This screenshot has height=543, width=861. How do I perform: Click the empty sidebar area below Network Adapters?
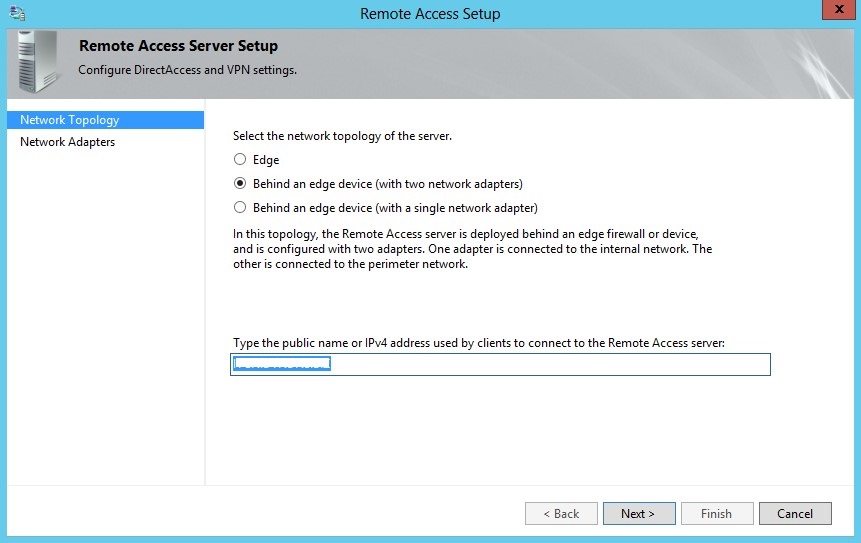click(105, 320)
